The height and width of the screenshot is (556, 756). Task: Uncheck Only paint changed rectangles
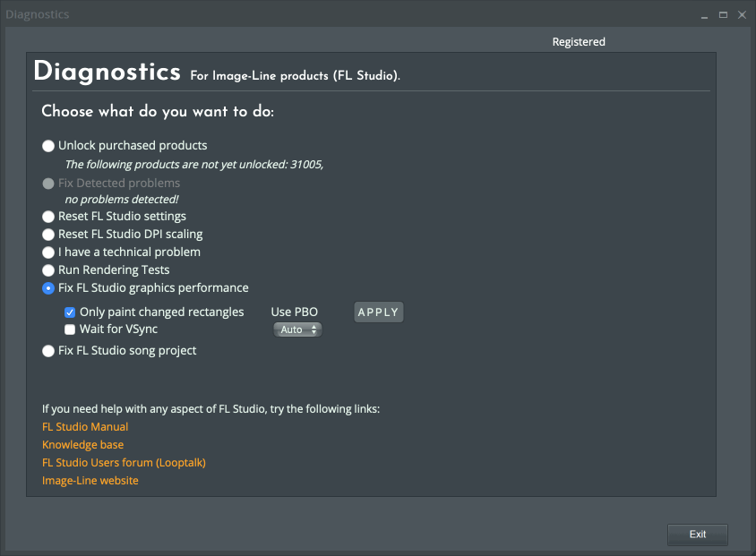click(x=70, y=312)
